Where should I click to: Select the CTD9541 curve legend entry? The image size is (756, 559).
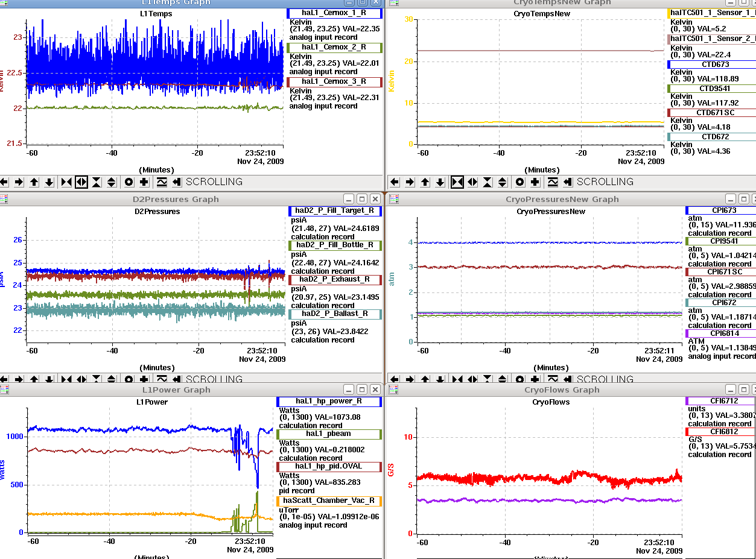pos(711,89)
